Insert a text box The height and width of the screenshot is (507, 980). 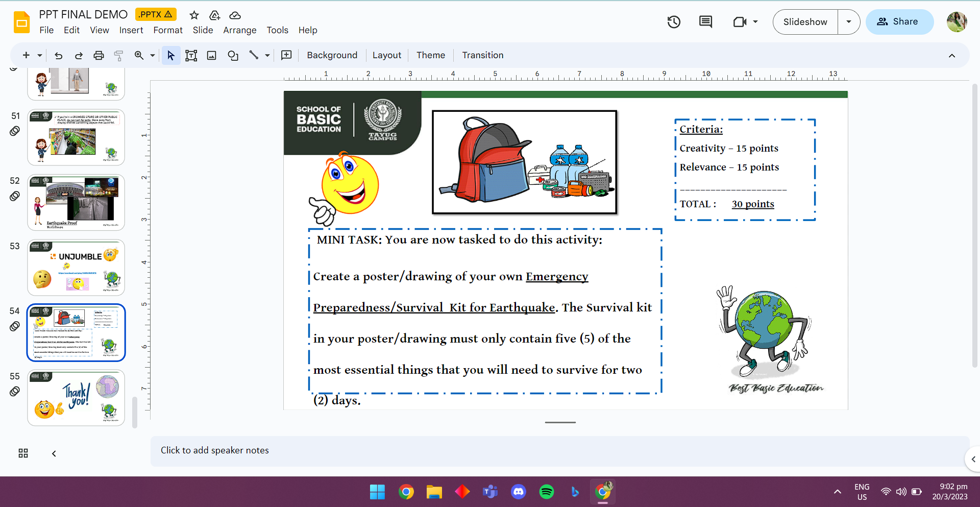pos(191,55)
